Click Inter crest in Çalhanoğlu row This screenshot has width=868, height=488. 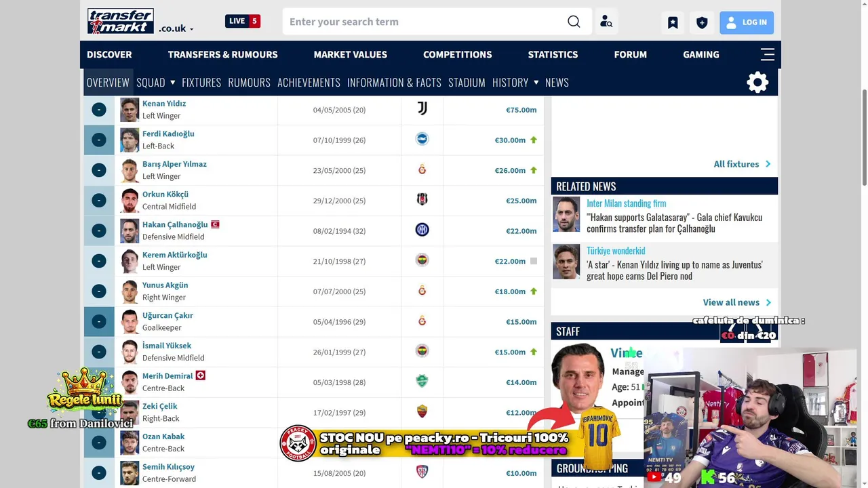pos(422,230)
